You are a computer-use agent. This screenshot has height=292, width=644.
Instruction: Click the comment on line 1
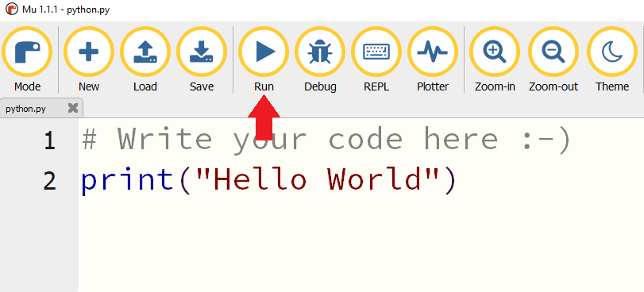pos(326,140)
